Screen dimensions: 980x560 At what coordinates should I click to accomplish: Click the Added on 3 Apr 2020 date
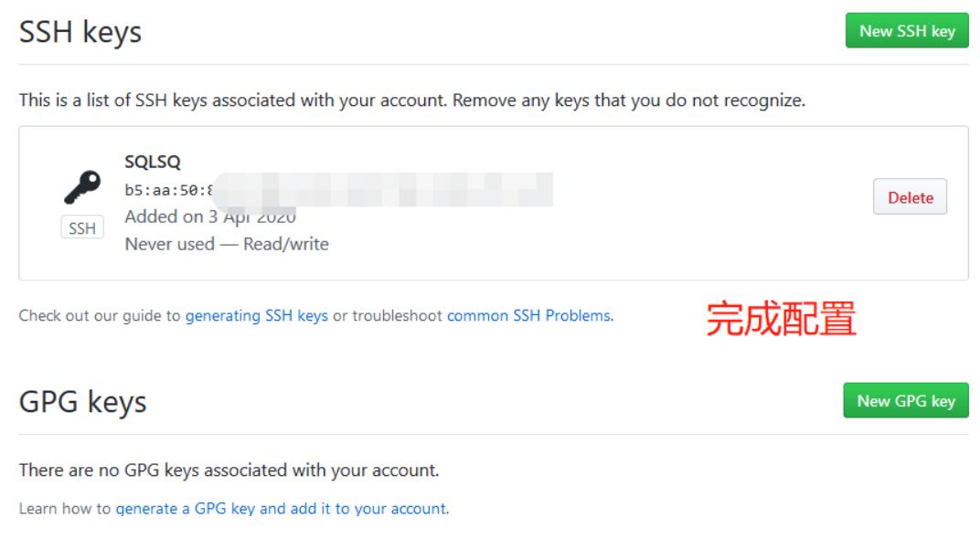[x=210, y=217]
